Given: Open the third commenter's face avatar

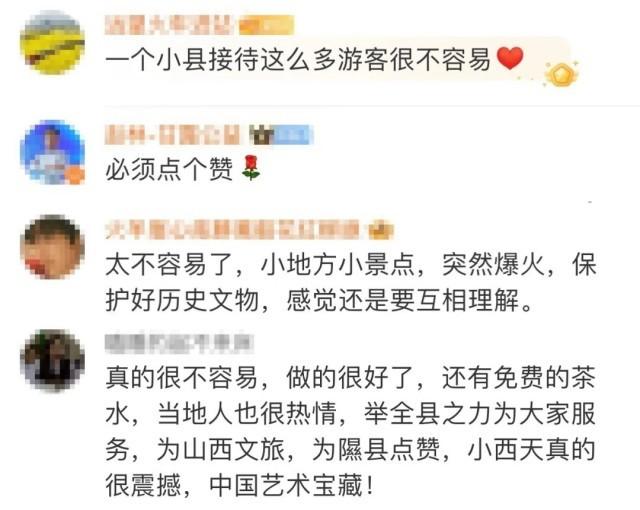Looking at the screenshot, I should click(x=52, y=248).
